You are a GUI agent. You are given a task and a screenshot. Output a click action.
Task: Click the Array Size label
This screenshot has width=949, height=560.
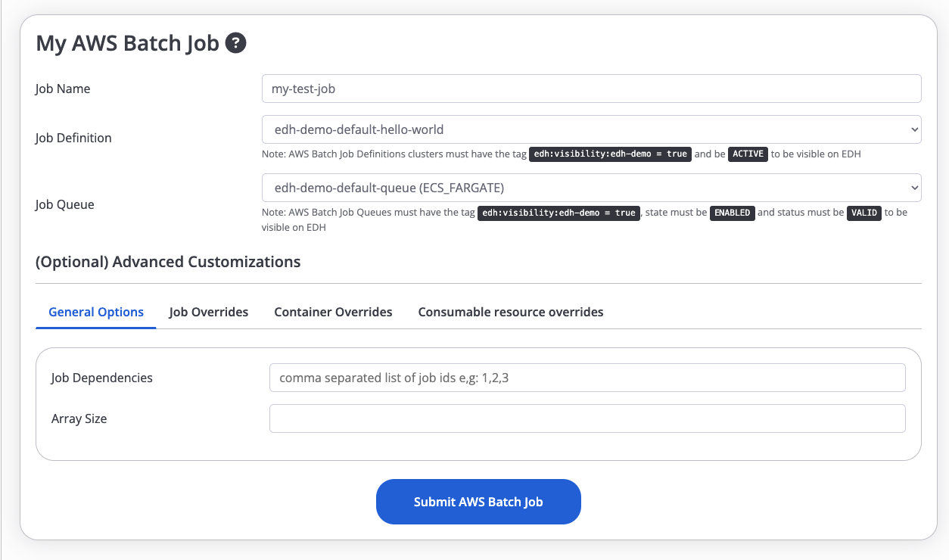79,418
